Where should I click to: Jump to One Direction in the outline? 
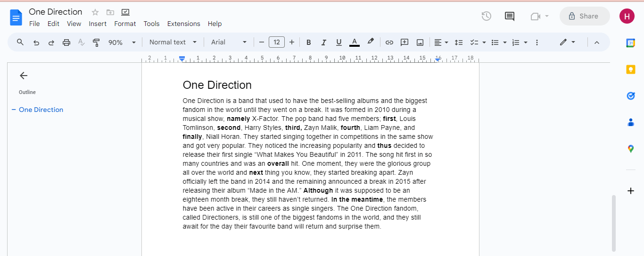click(x=41, y=110)
